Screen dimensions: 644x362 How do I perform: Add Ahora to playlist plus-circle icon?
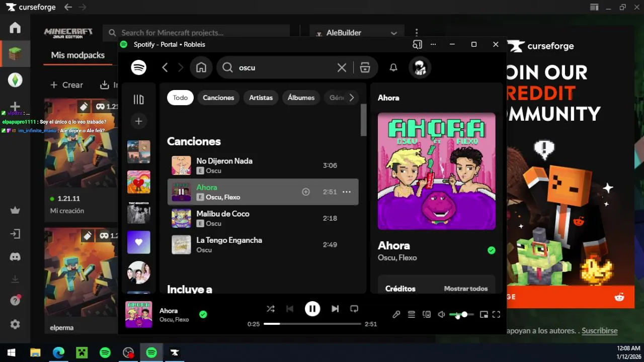[306, 192]
